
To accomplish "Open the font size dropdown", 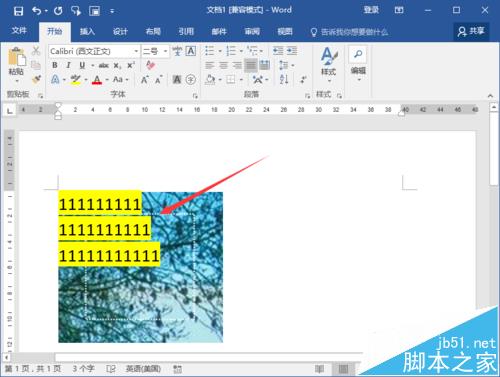I will point(165,51).
